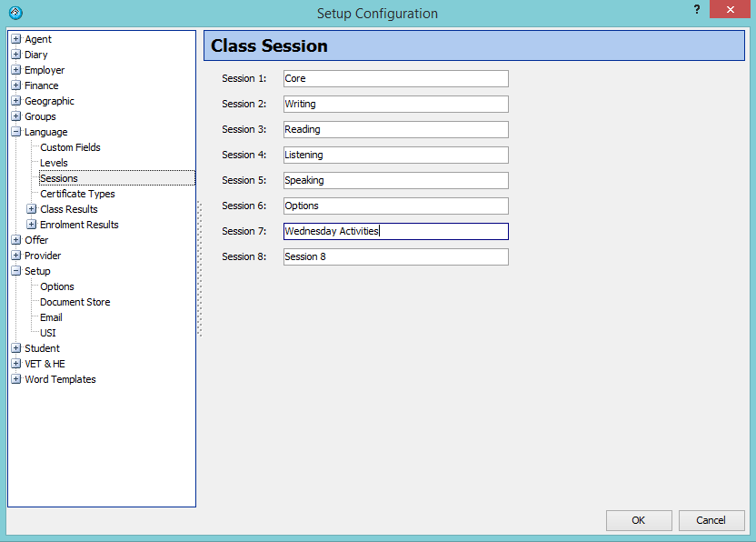Open the Levels tree item
Viewport: 756px width, 542px height.
54,163
